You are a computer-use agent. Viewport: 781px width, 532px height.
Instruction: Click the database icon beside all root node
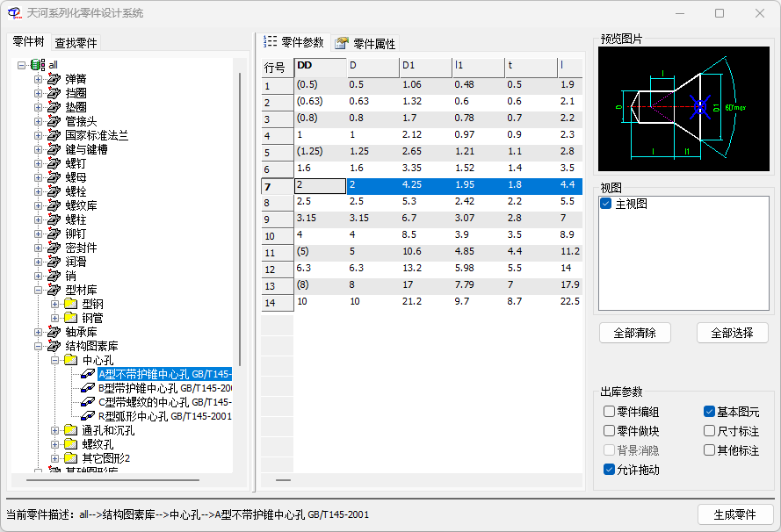click(38, 65)
